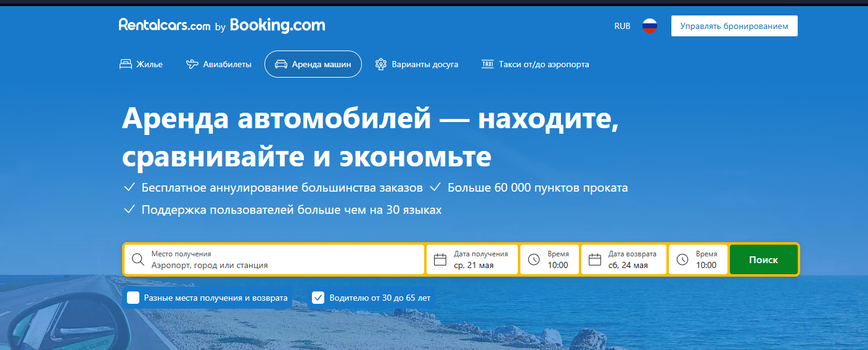Click clock icon beside return time

(682, 259)
